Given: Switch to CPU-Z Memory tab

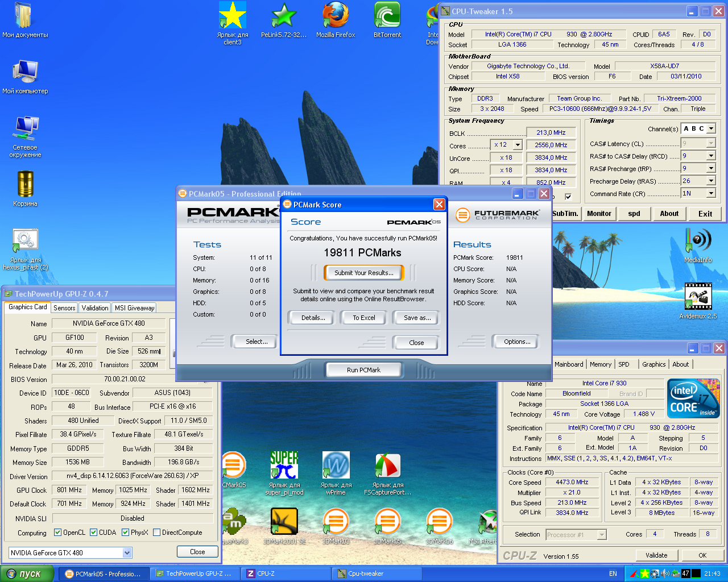Looking at the screenshot, I should tap(600, 364).
